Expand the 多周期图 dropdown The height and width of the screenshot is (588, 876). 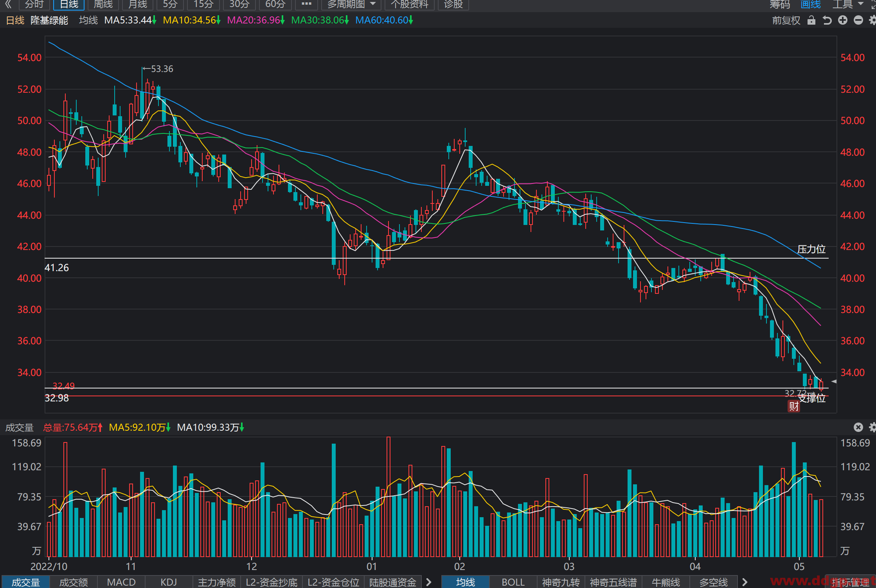(x=351, y=4)
